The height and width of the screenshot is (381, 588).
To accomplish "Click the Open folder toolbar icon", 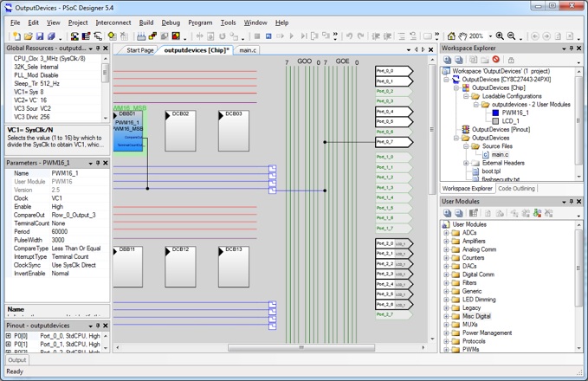I will (28, 36).
